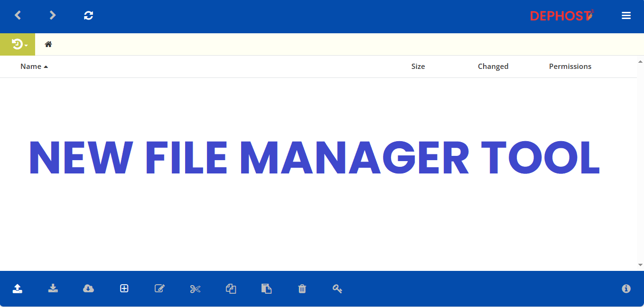This screenshot has height=307, width=644.
Task: Open permissions with the key icon
Action: 337,288
